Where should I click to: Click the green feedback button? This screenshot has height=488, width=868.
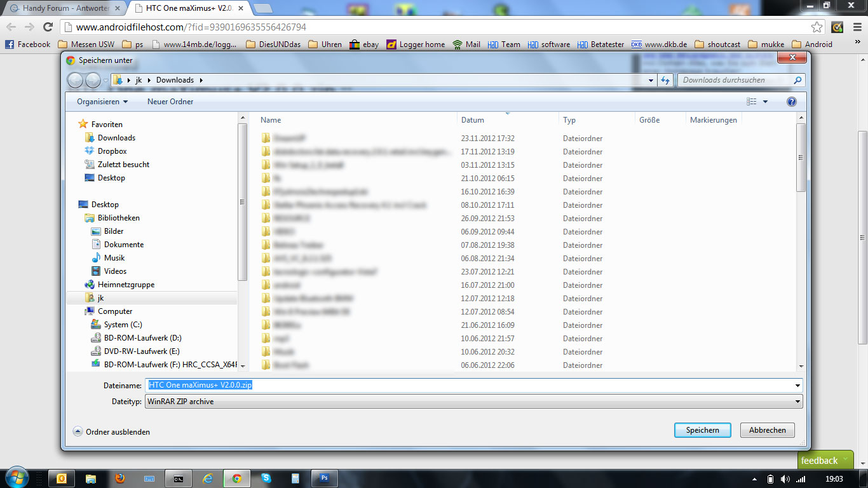(825, 461)
